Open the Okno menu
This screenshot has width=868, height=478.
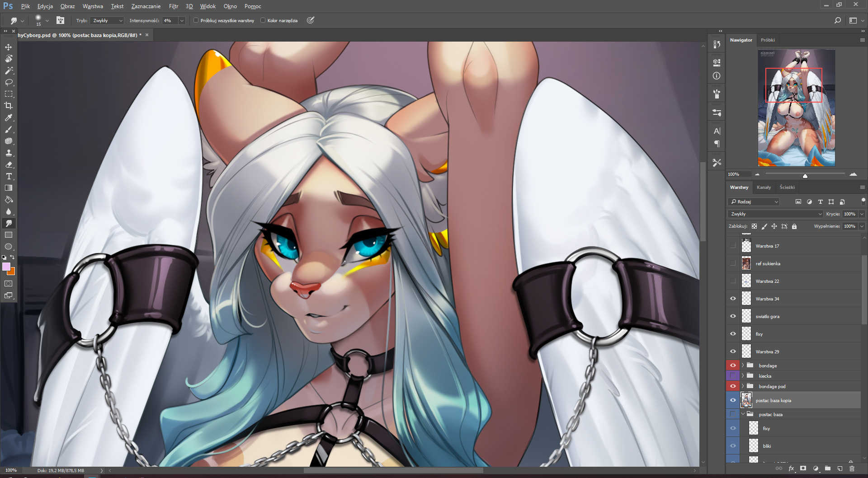coord(230,6)
